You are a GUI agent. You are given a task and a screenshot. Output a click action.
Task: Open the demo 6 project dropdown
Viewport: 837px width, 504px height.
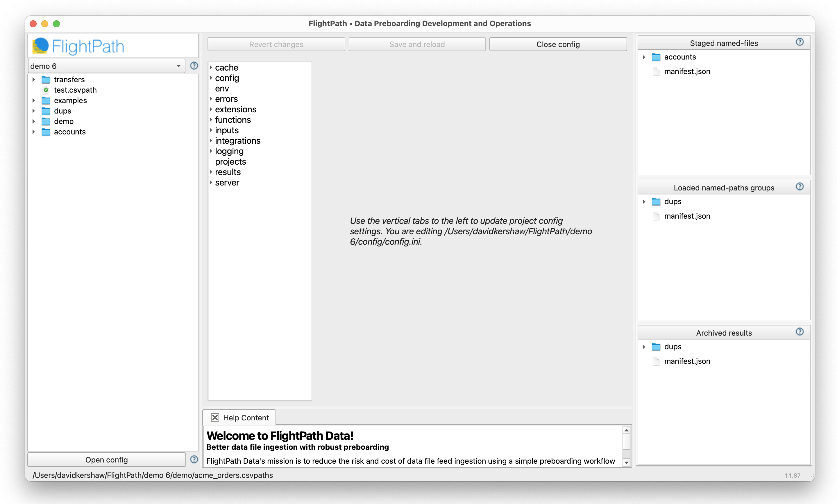(106, 66)
